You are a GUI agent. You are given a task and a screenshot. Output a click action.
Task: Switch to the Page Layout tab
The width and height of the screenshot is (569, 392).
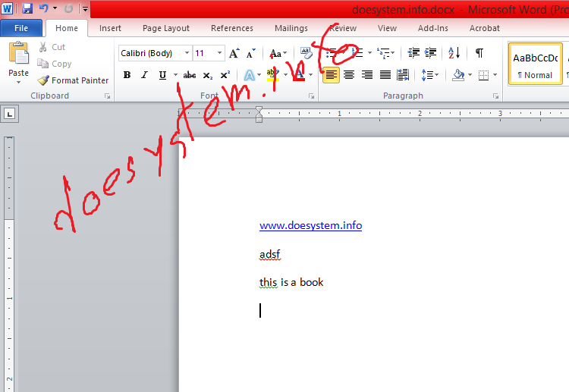click(166, 28)
